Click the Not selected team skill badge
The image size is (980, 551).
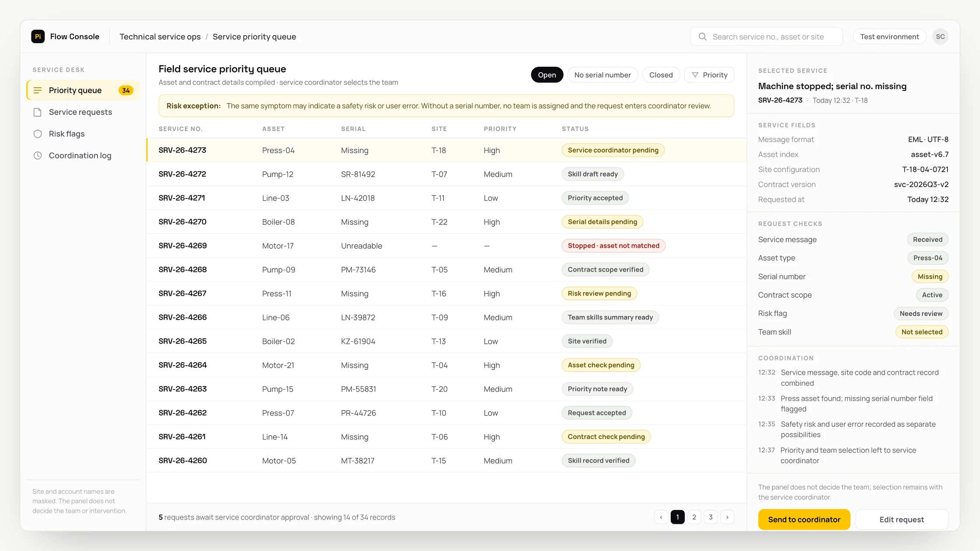922,332
